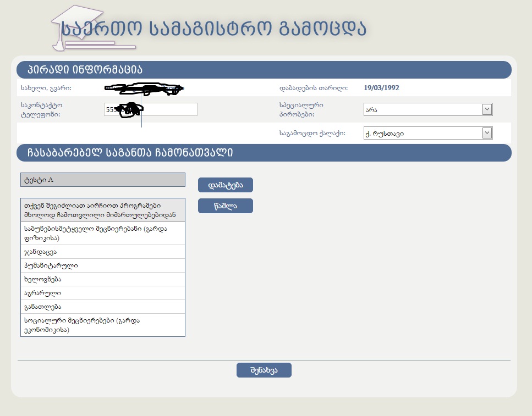This screenshot has height=416, width=532.
Task: Click the პირადი ინფორმაცია section header
Action: tap(264, 70)
